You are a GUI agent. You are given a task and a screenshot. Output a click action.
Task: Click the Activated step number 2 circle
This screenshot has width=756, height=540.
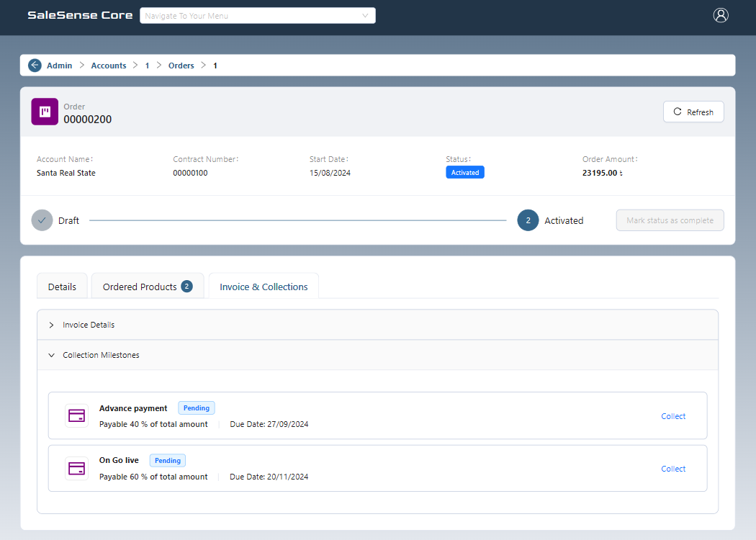click(x=528, y=220)
